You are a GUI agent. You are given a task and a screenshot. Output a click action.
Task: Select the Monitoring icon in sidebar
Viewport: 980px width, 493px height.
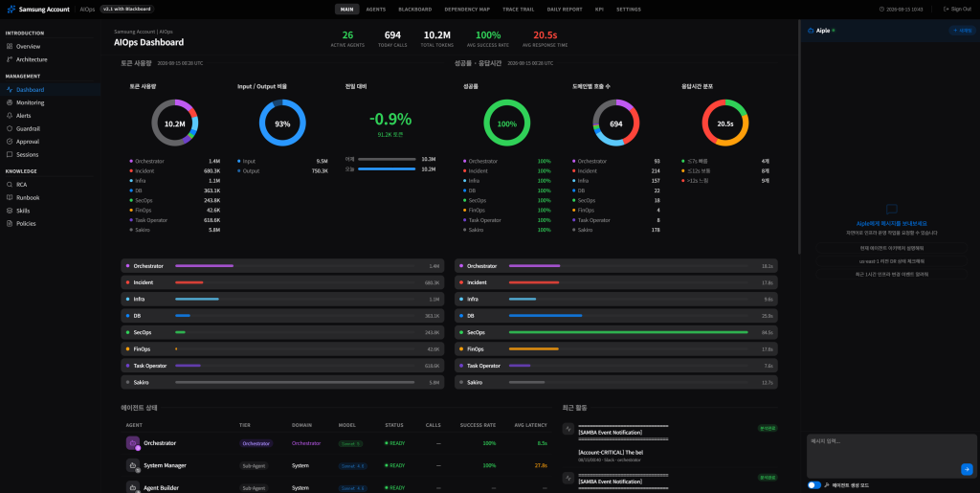10,102
